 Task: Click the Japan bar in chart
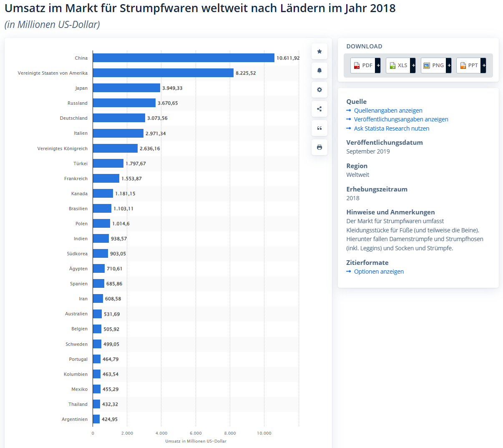click(x=126, y=88)
